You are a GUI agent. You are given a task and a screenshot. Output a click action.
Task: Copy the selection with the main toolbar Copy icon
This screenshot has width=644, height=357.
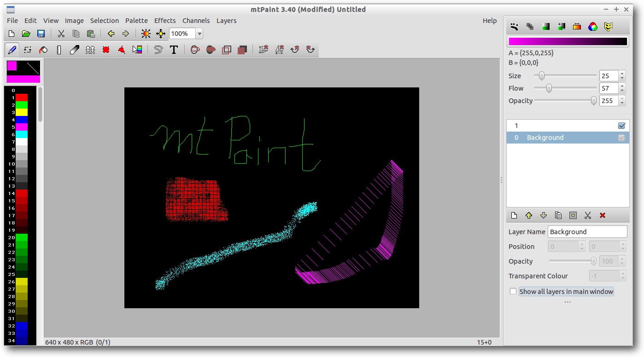pyautogui.click(x=76, y=34)
